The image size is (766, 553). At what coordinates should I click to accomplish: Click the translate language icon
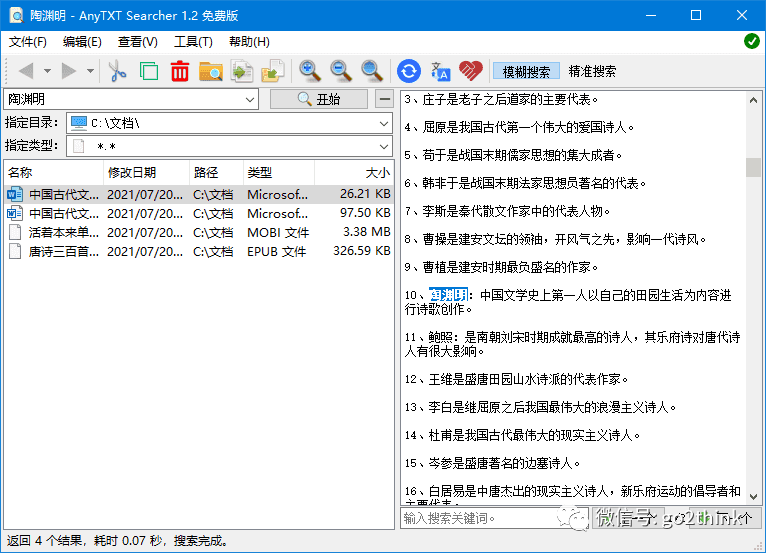tap(440, 71)
